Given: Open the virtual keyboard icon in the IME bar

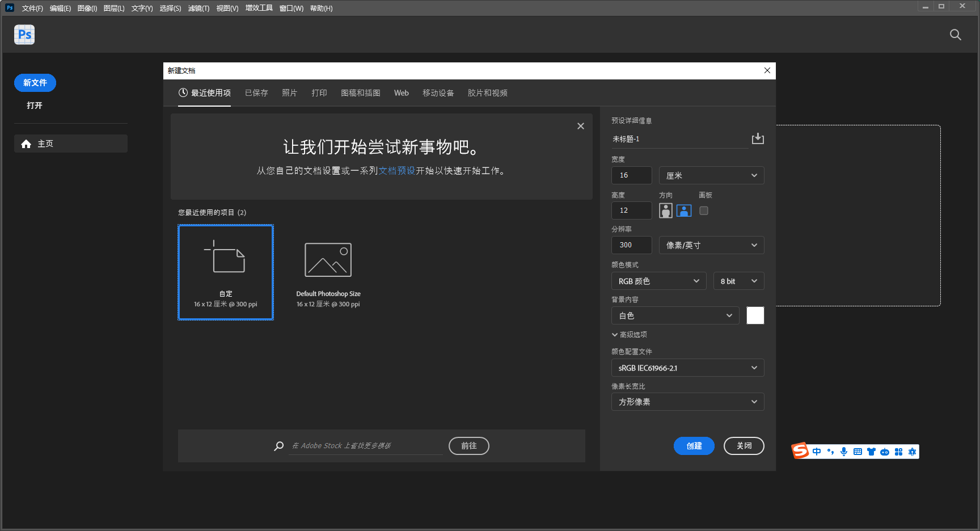Looking at the screenshot, I should [857, 452].
